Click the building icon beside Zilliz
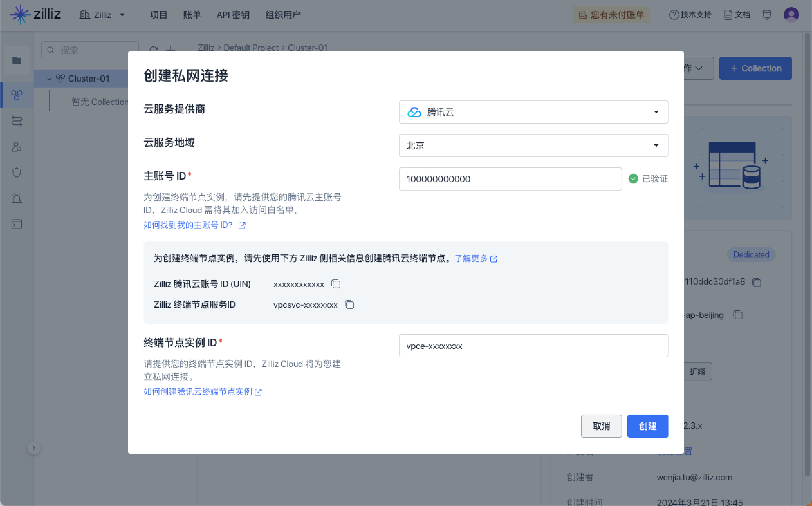This screenshot has height=506, width=812. tap(85, 15)
